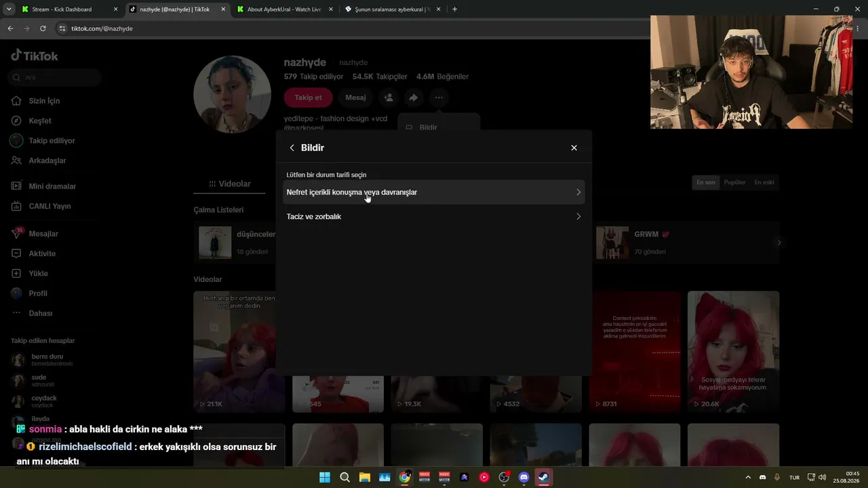Image resolution: width=868 pixels, height=488 pixels.
Task: Click the TikTok logo
Action: (35, 56)
